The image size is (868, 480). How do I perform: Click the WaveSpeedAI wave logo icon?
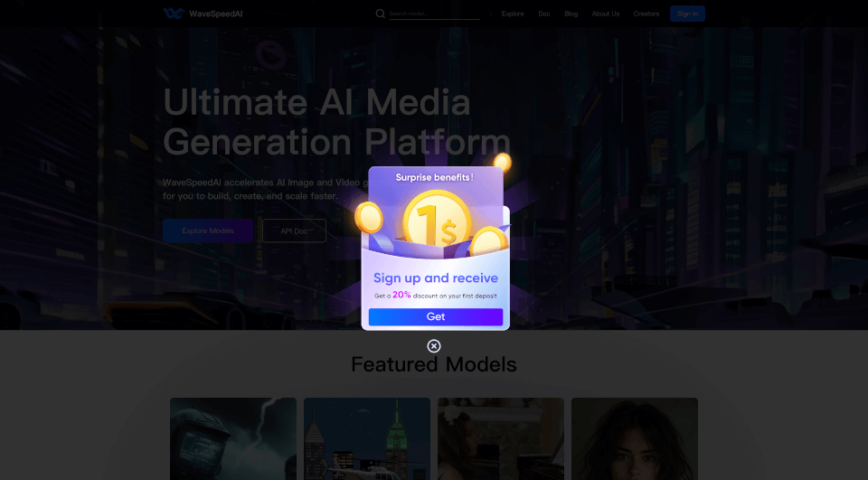point(173,14)
